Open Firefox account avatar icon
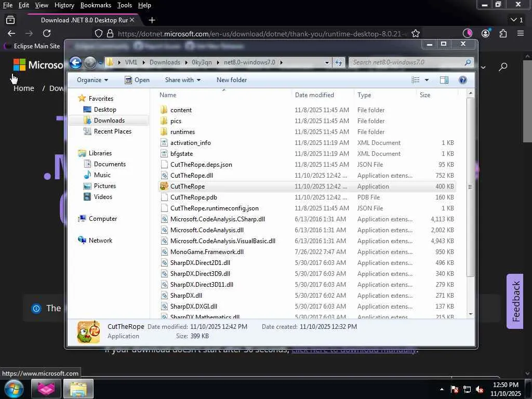Viewport: 532px width, 399px height. 486,33
